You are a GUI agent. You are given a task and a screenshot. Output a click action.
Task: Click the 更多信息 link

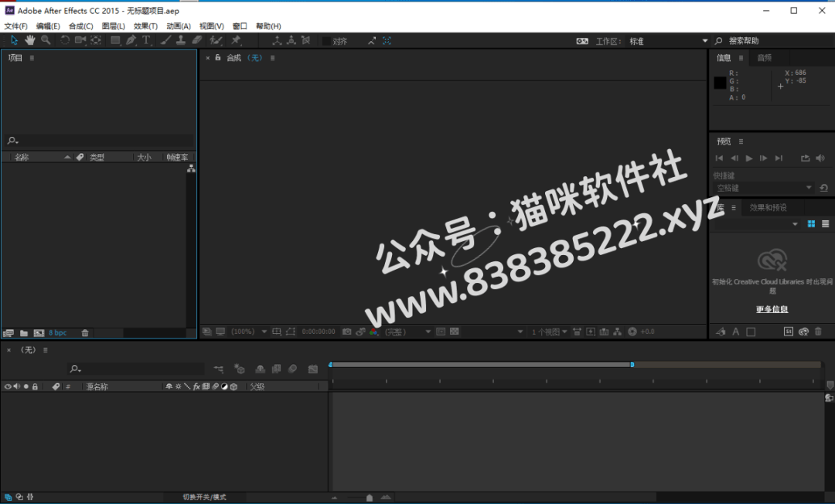[x=772, y=309]
